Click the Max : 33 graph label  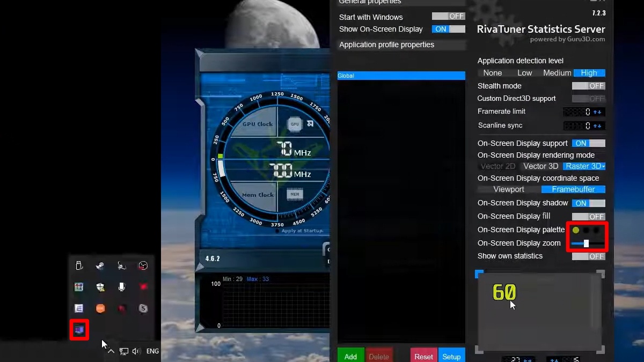click(258, 279)
